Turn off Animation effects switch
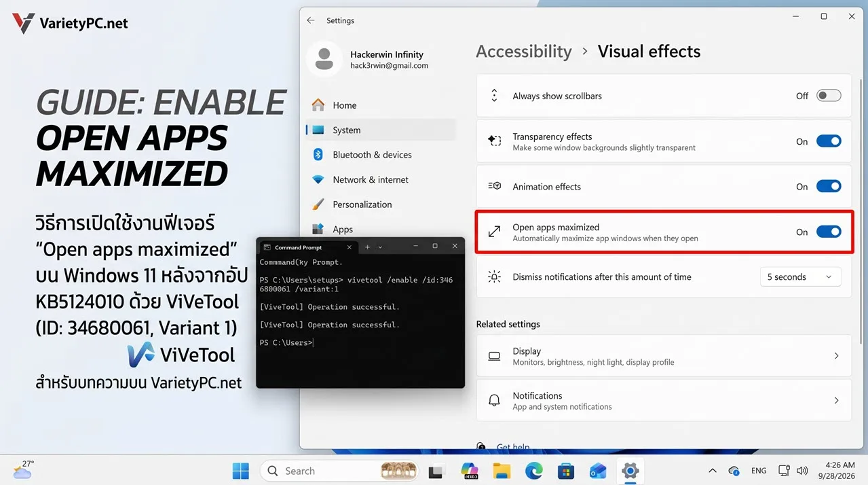This screenshot has width=868, height=485. click(829, 186)
